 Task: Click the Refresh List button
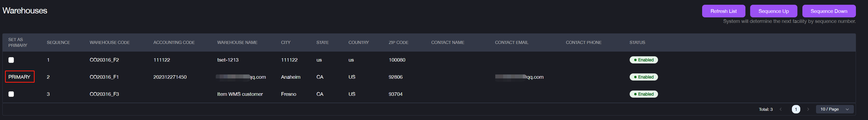(x=723, y=11)
